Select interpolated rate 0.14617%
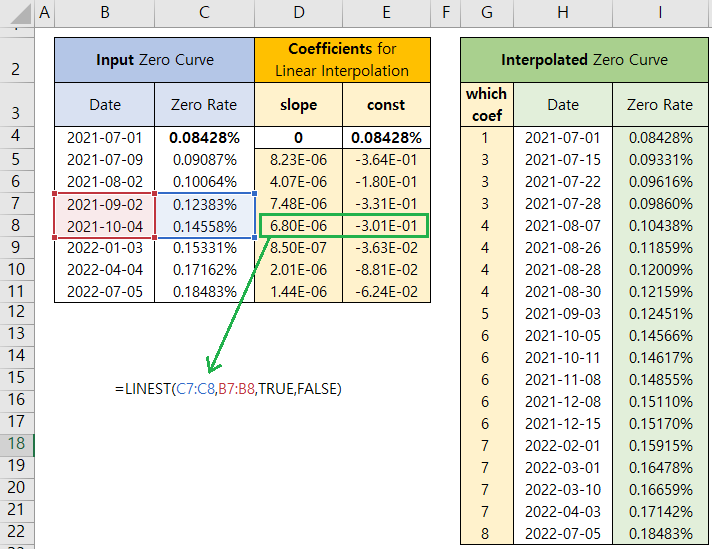The height and width of the screenshot is (549, 712). click(661, 358)
